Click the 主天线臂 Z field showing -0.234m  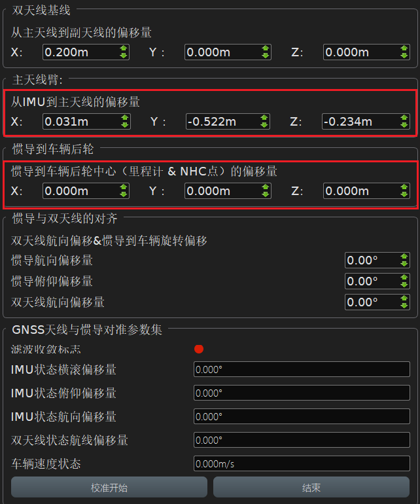pyautogui.click(x=366, y=122)
